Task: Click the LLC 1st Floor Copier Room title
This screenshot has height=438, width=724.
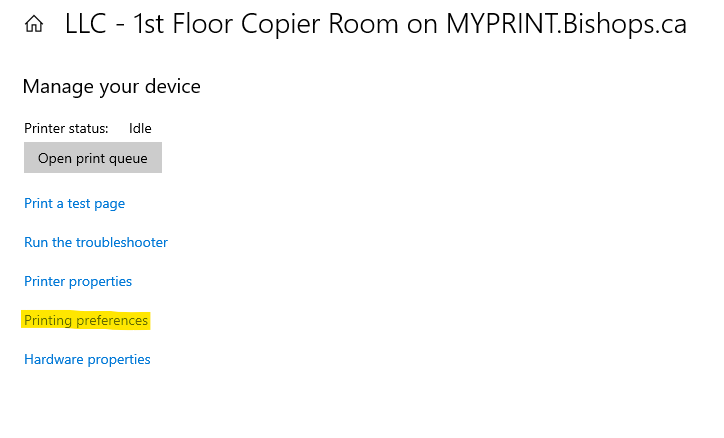Action: [375, 24]
